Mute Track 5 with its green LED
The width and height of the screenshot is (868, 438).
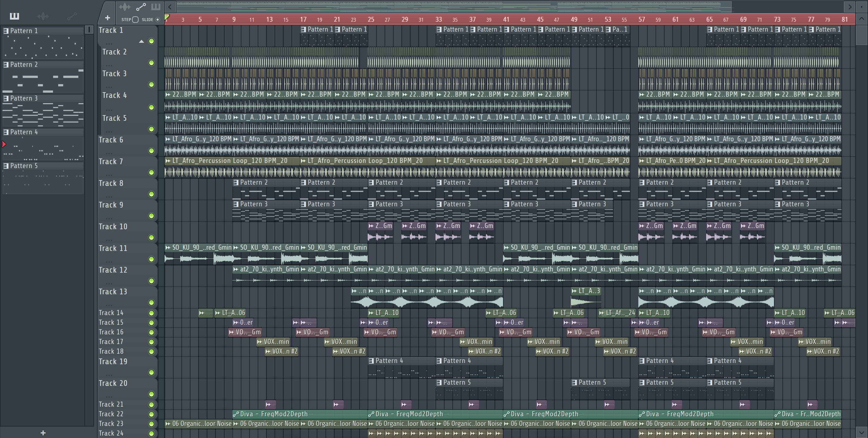point(152,129)
